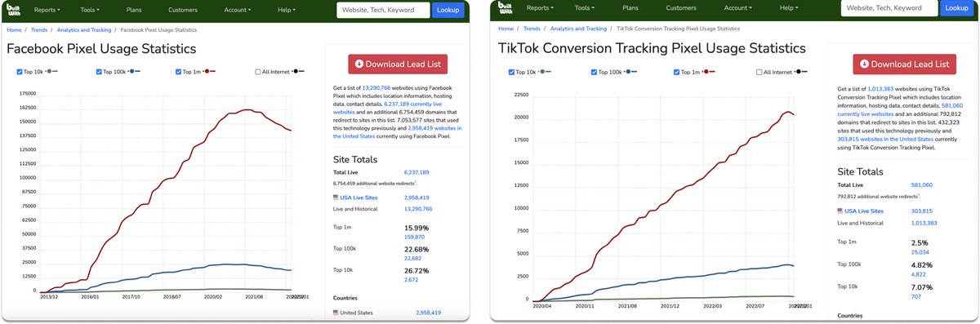Focus search field on Facebook Pixel page
The width and height of the screenshot is (980, 324).
click(383, 9)
